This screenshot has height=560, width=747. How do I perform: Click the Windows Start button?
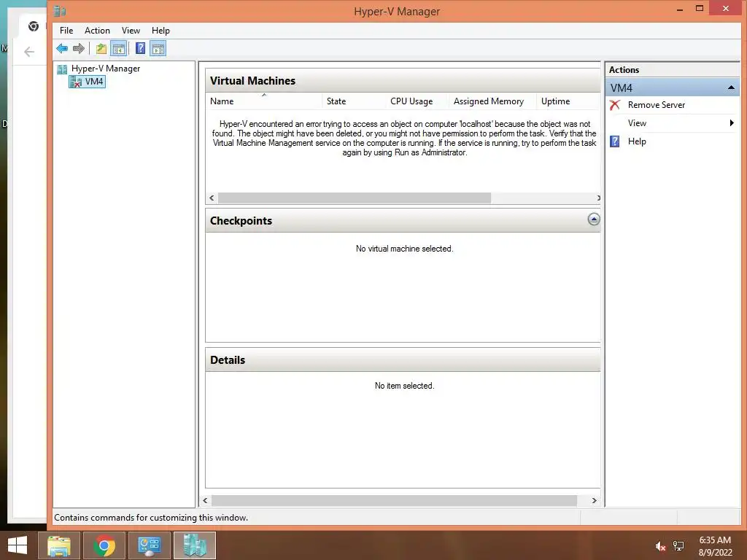(18, 545)
